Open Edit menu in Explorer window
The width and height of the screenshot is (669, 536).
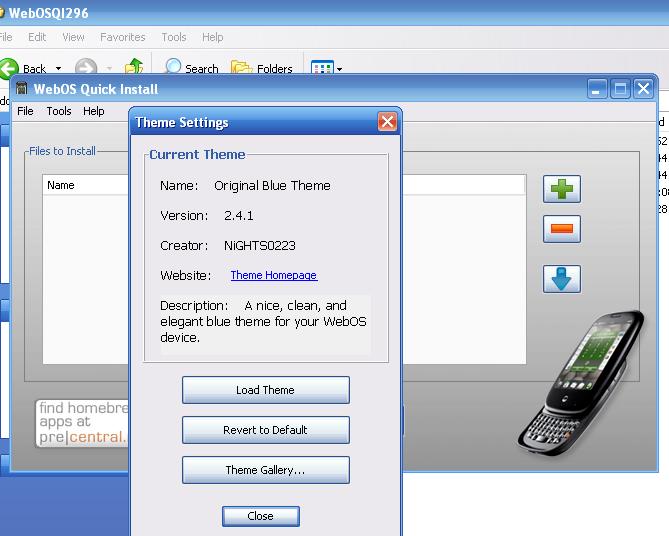point(37,37)
